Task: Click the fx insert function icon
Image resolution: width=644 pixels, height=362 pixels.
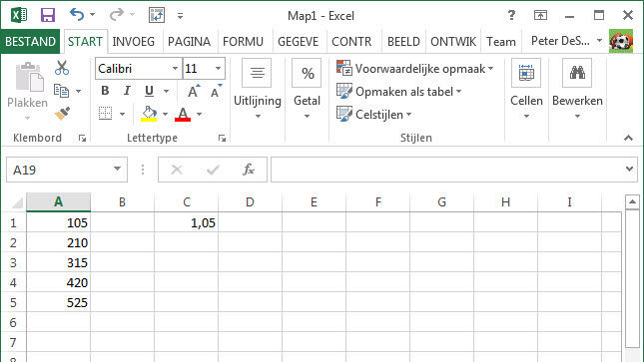Action: (249, 170)
